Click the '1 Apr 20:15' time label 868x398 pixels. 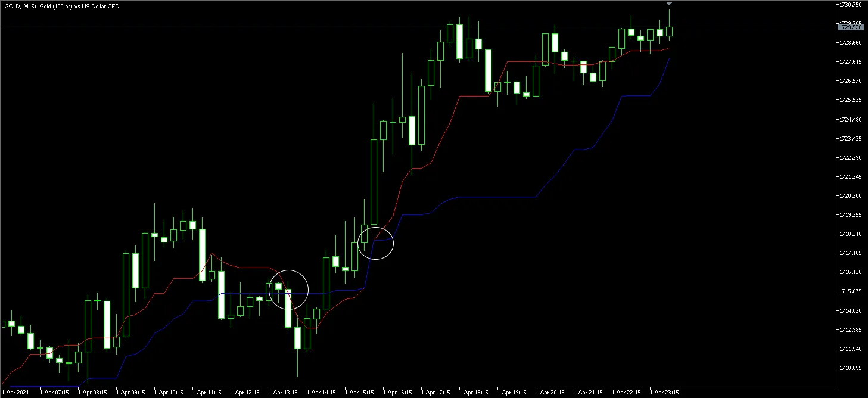[x=550, y=393]
